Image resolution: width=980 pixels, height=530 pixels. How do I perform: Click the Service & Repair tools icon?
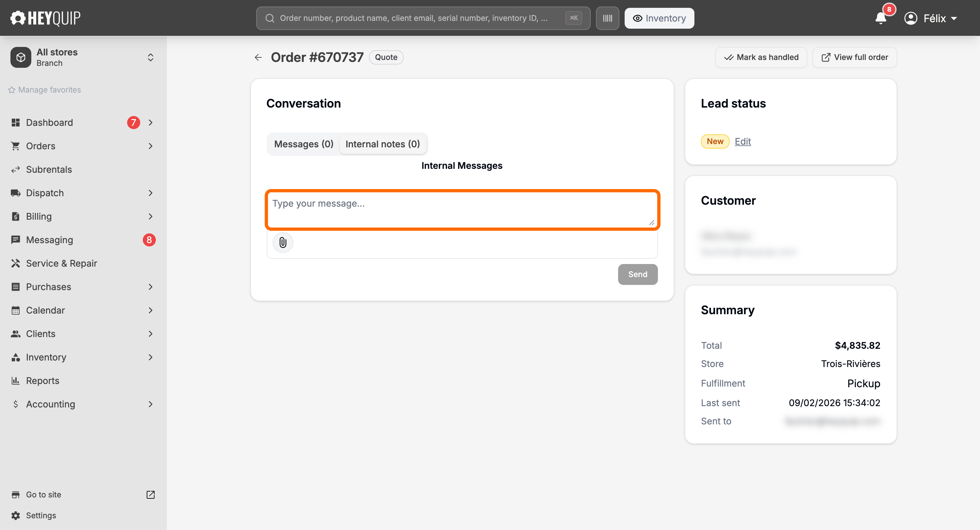pos(15,263)
